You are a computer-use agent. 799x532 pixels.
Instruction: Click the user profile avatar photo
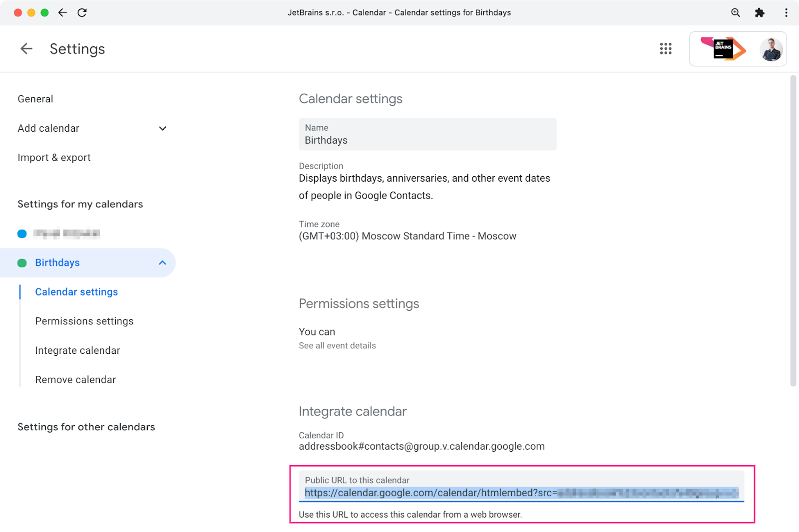tap(771, 49)
